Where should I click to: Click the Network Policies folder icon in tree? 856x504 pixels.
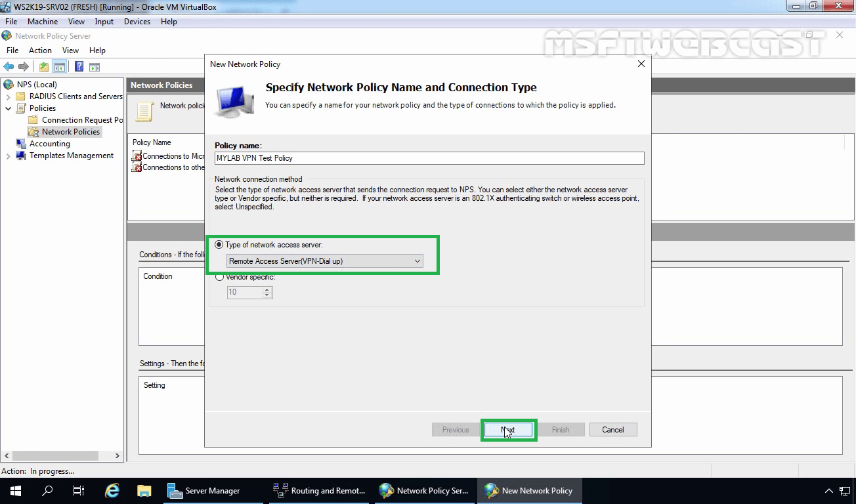pyautogui.click(x=33, y=132)
